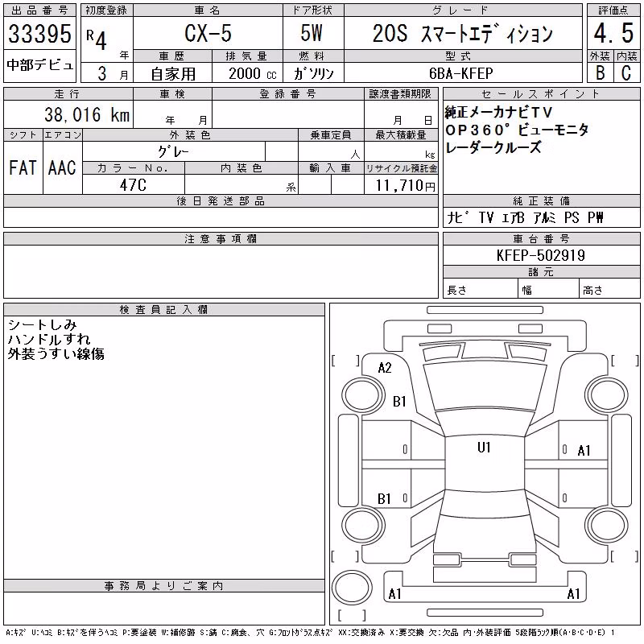Select the front-left wheel on diagram
This screenshot has height=644, width=644.
tap(364, 394)
